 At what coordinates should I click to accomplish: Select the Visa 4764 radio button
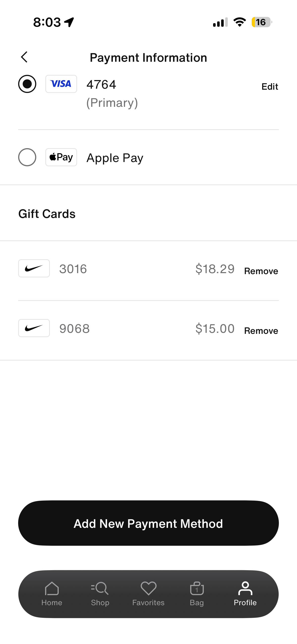coord(27,84)
